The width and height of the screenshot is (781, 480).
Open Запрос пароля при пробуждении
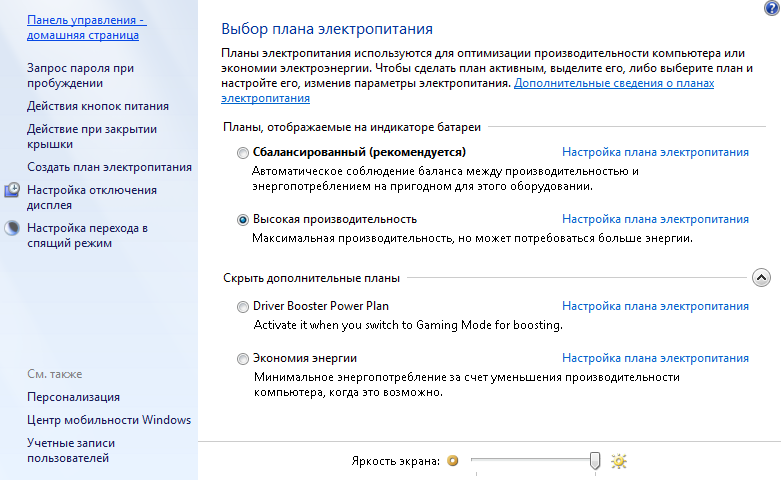80,75
